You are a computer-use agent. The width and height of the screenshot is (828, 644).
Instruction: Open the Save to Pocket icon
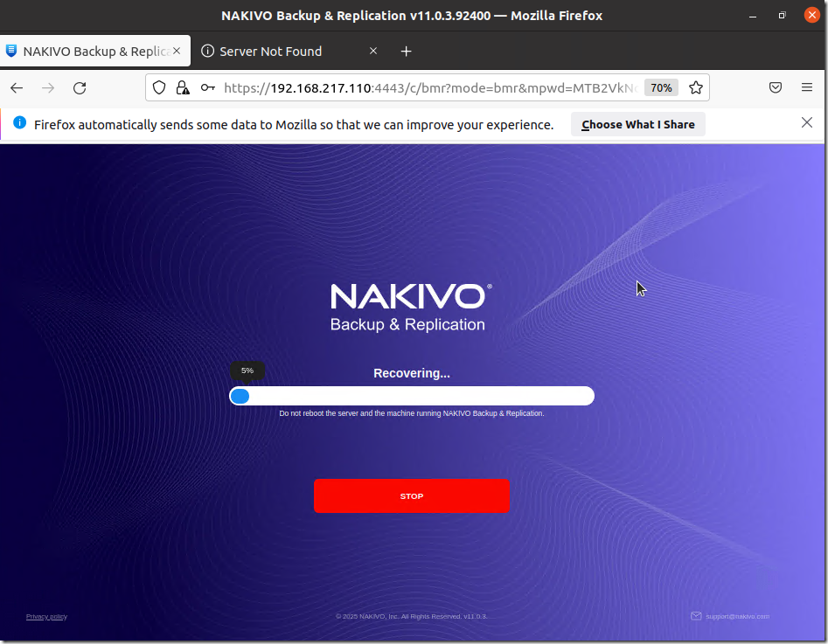[x=776, y=87]
